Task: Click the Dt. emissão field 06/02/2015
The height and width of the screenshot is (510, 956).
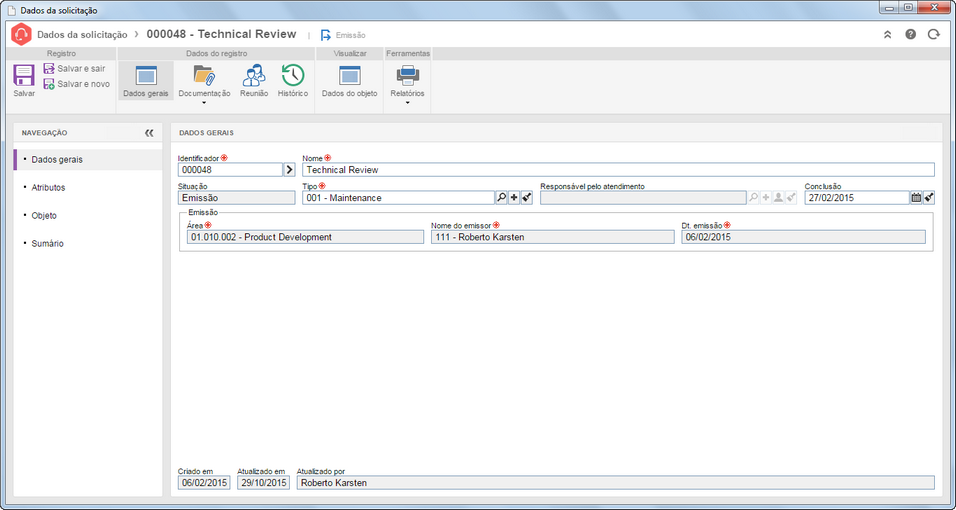Action: (x=803, y=237)
